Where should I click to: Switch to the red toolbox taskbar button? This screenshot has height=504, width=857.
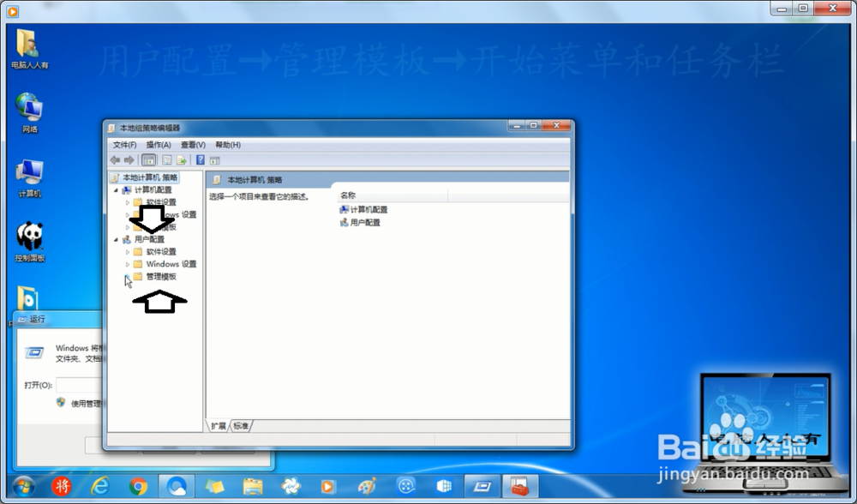click(x=520, y=486)
